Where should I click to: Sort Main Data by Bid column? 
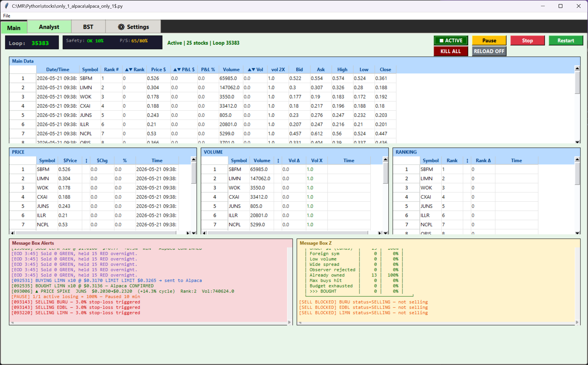(x=299, y=69)
